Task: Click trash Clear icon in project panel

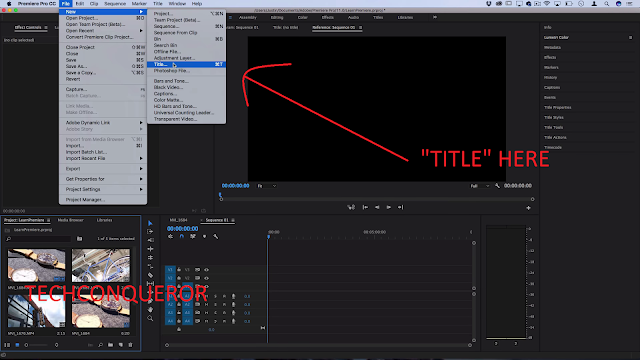Action: pyautogui.click(x=130, y=345)
